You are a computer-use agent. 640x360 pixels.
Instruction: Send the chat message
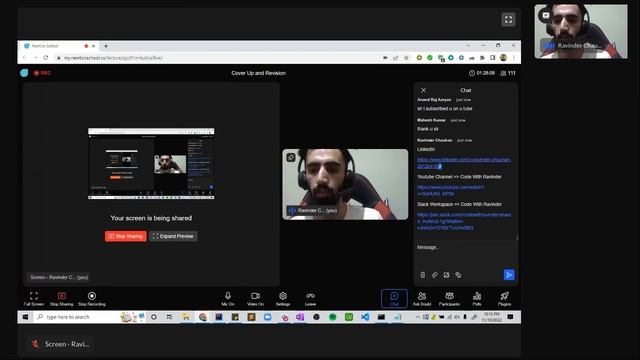[509, 275]
